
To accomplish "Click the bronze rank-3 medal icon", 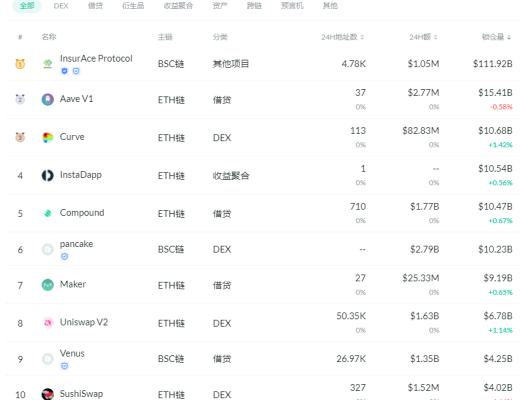I will tap(20, 137).
